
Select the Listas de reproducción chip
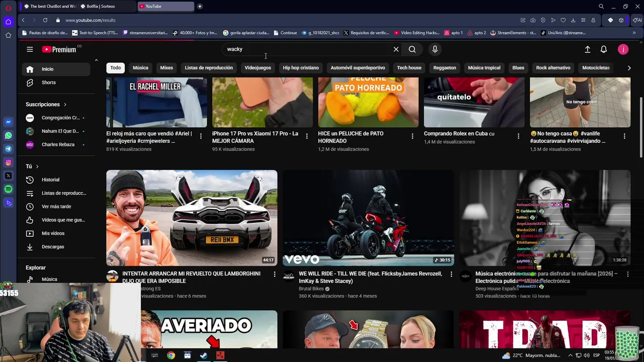209,68
